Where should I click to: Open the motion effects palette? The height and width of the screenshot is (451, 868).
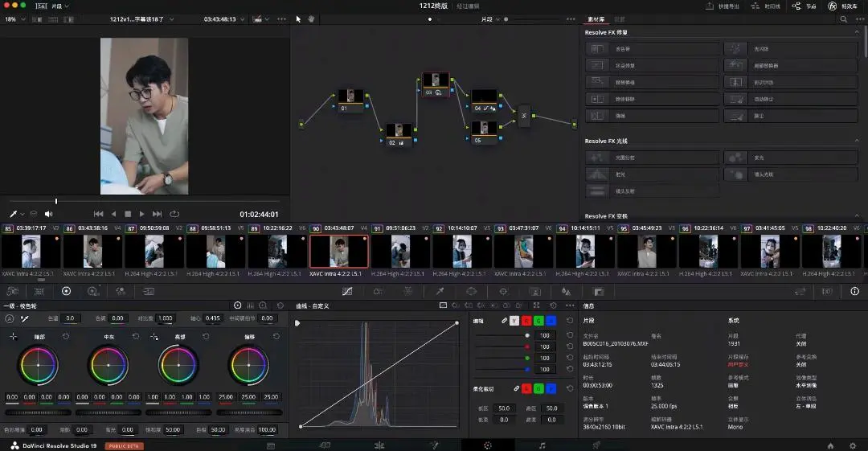tap(149, 291)
